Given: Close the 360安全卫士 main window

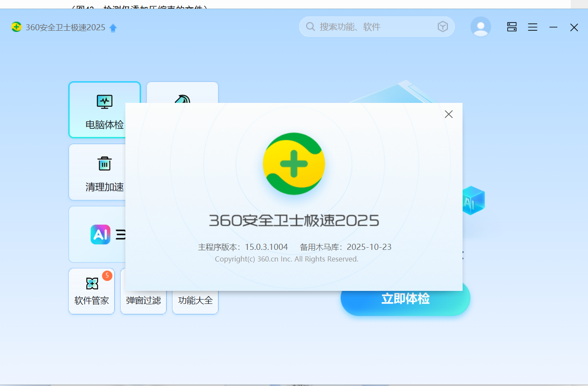Looking at the screenshot, I should coord(574,27).
